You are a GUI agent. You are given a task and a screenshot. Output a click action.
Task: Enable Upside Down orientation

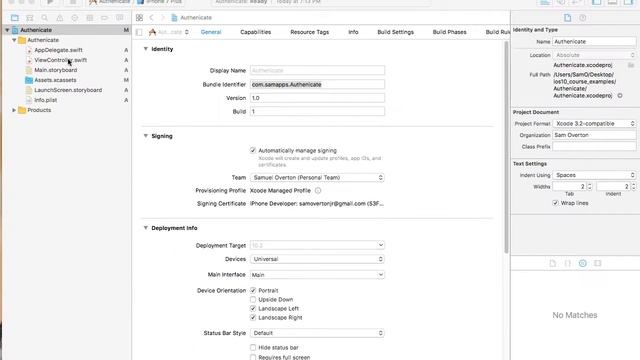tap(253, 300)
